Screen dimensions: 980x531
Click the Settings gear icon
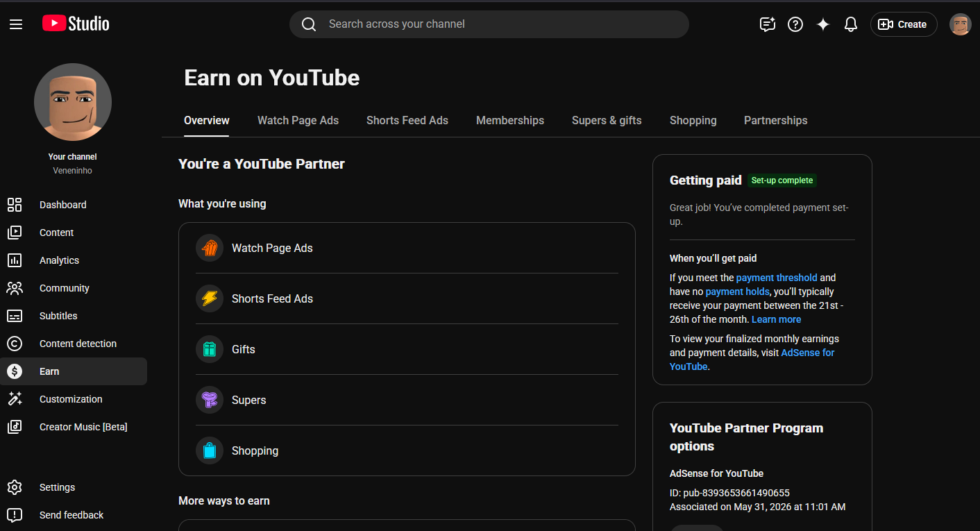click(15, 487)
